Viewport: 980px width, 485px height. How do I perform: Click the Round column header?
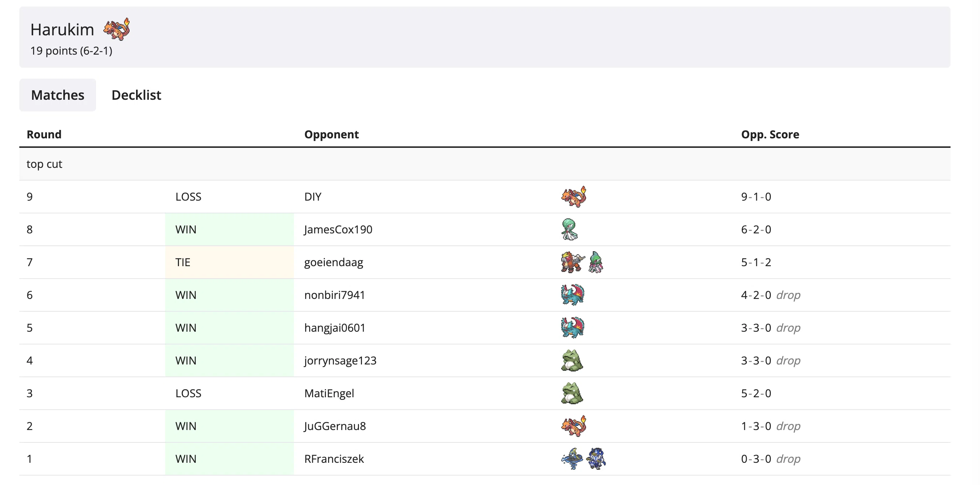[x=44, y=134]
